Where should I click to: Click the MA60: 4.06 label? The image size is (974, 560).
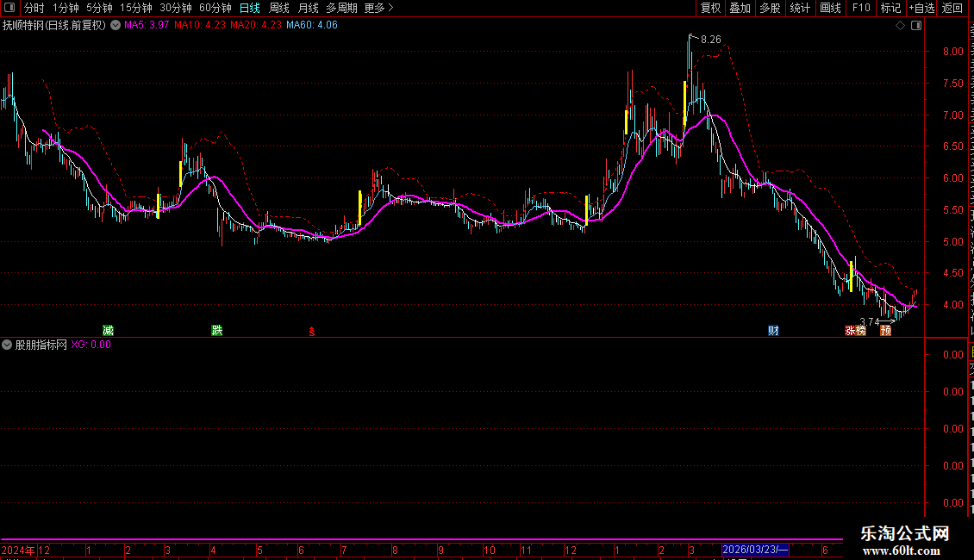click(x=312, y=26)
